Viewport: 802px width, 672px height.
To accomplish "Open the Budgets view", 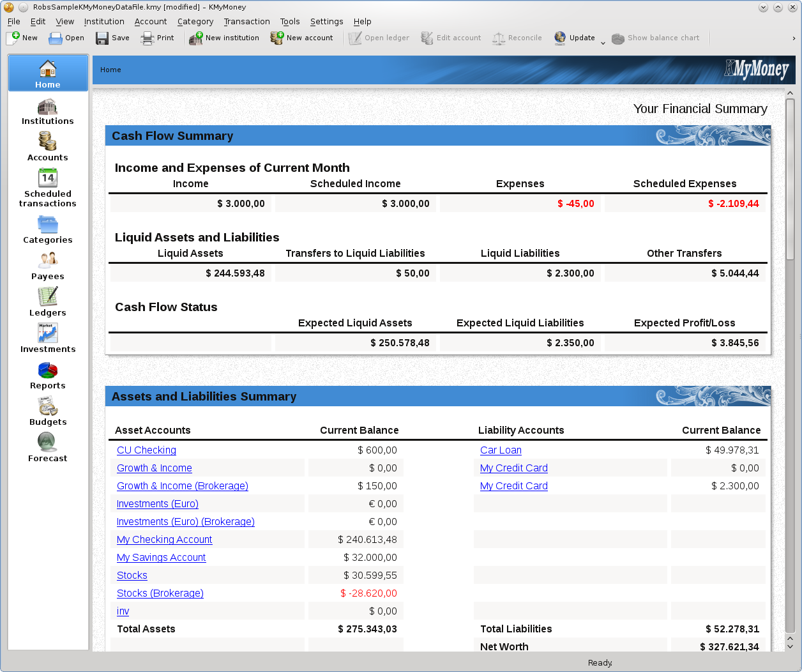I will 47,412.
